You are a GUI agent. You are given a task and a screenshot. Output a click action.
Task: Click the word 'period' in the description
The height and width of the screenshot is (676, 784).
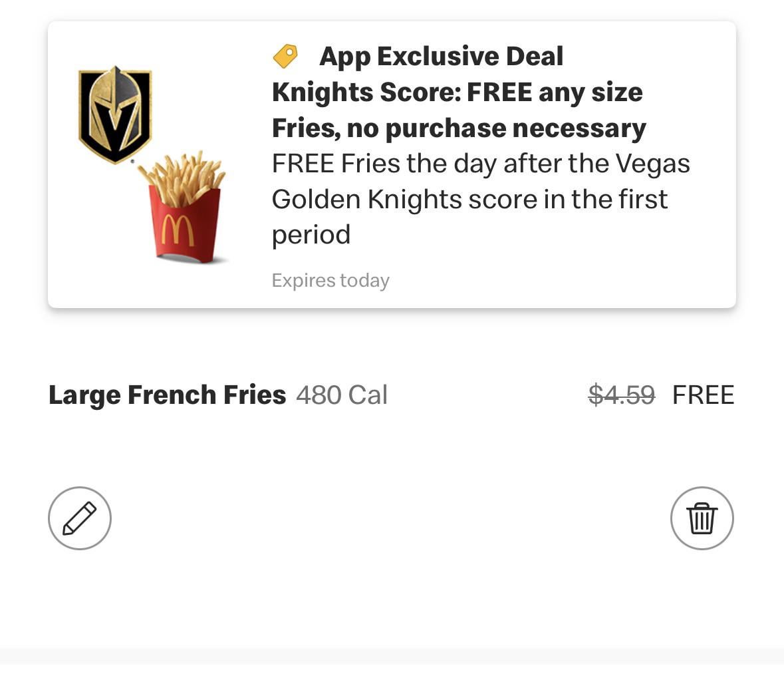point(311,234)
